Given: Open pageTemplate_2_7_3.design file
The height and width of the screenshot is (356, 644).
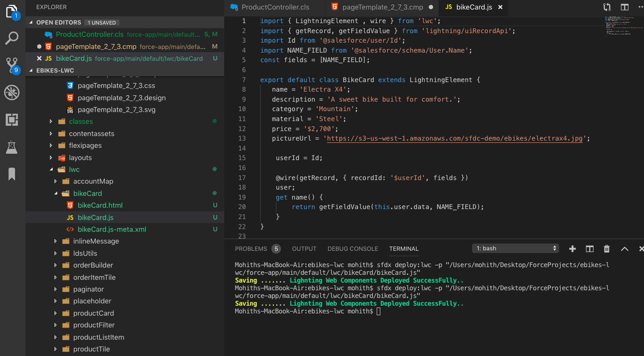Looking at the screenshot, I should 122,98.
